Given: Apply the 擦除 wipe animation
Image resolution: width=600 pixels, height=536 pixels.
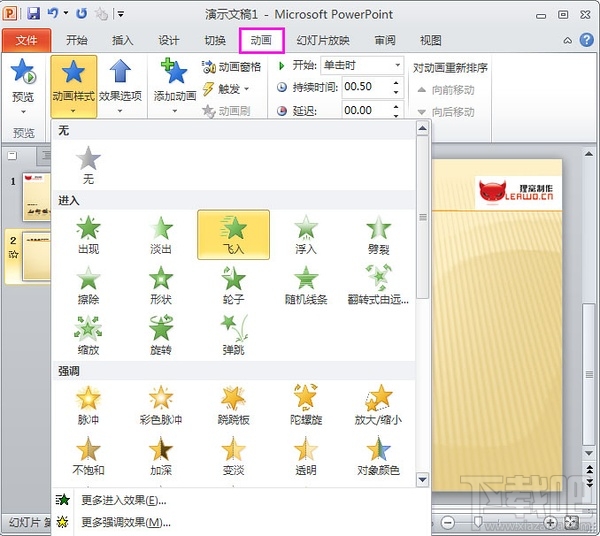Looking at the screenshot, I should [88, 285].
